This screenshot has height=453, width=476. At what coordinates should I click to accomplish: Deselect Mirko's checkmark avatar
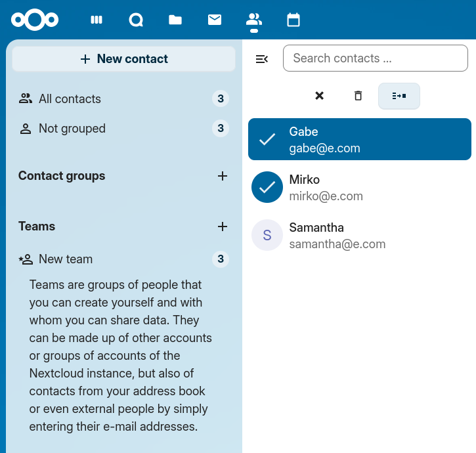click(267, 187)
